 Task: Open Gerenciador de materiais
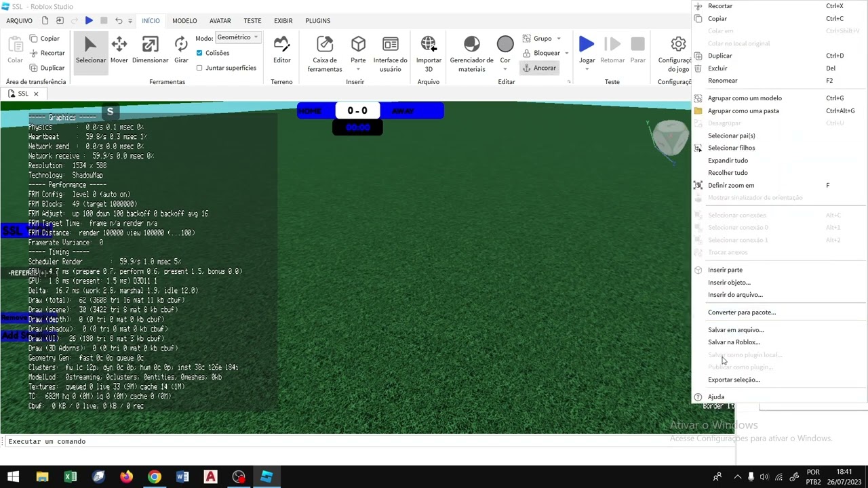click(471, 54)
